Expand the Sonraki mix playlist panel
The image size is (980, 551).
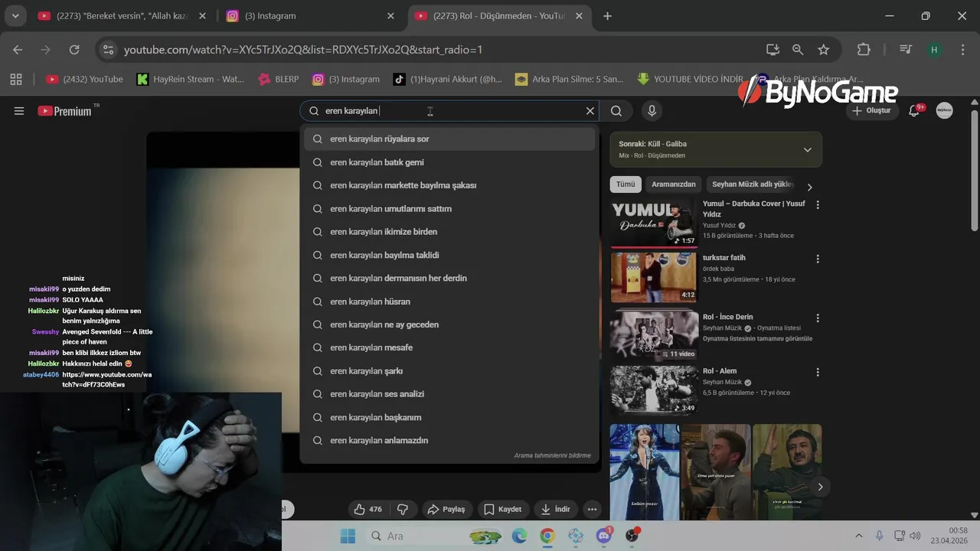807,150
